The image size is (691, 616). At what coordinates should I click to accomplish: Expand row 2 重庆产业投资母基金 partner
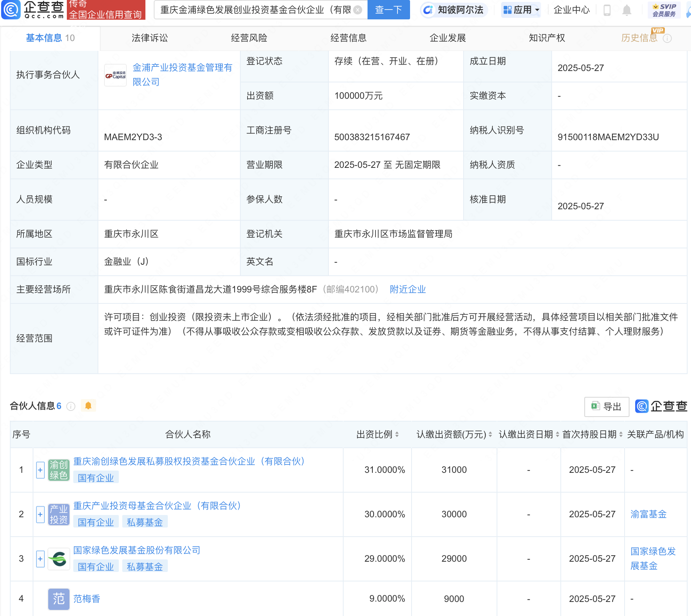click(x=40, y=515)
